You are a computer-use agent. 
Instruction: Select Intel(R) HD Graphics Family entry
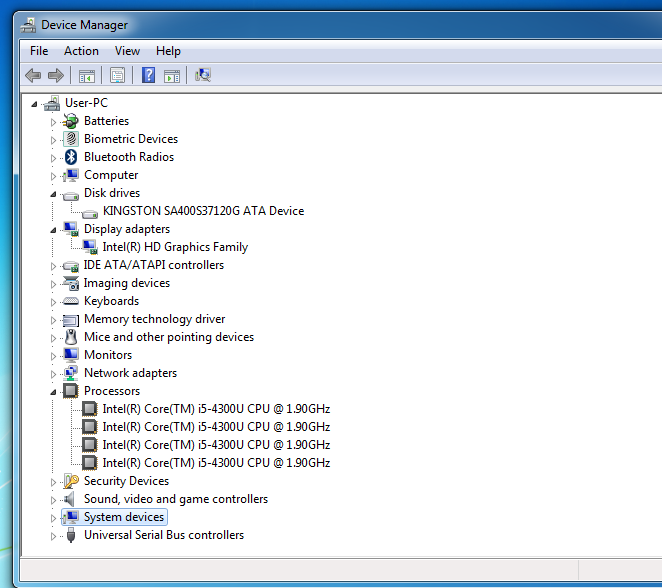(x=175, y=247)
